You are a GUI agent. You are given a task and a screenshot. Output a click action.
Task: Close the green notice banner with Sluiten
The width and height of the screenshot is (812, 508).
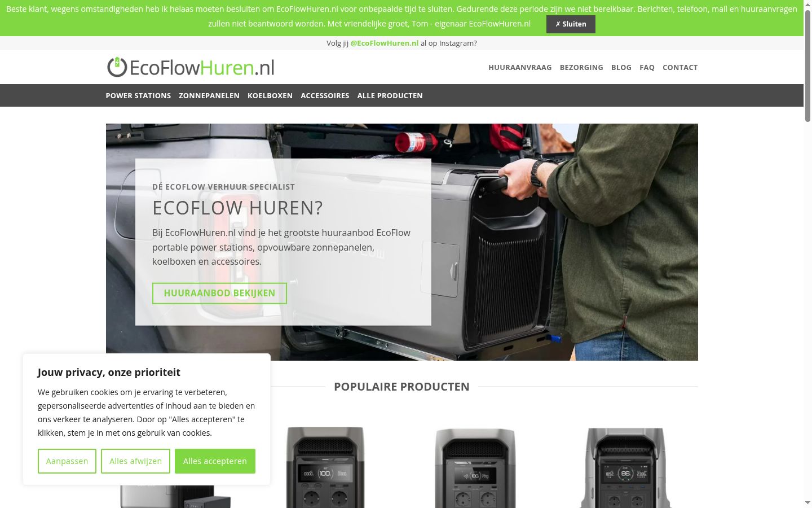point(571,24)
